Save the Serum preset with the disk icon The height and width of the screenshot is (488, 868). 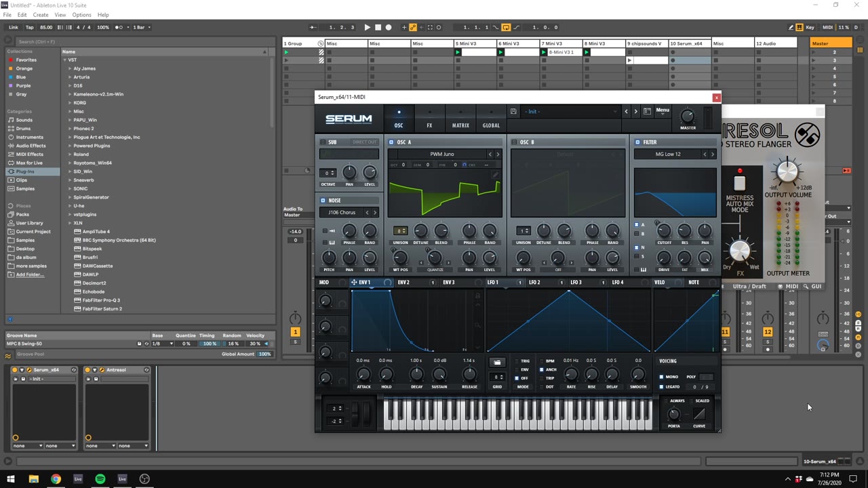point(513,111)
